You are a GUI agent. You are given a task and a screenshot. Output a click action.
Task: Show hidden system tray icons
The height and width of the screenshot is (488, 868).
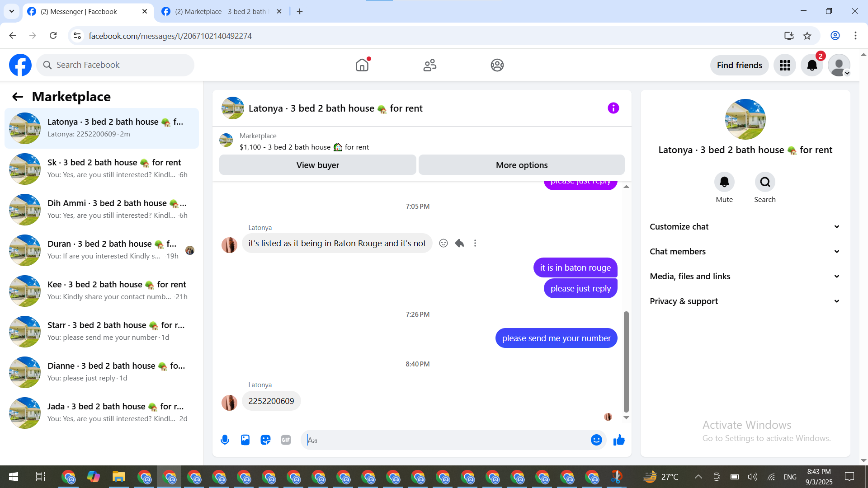pos(698,477)
